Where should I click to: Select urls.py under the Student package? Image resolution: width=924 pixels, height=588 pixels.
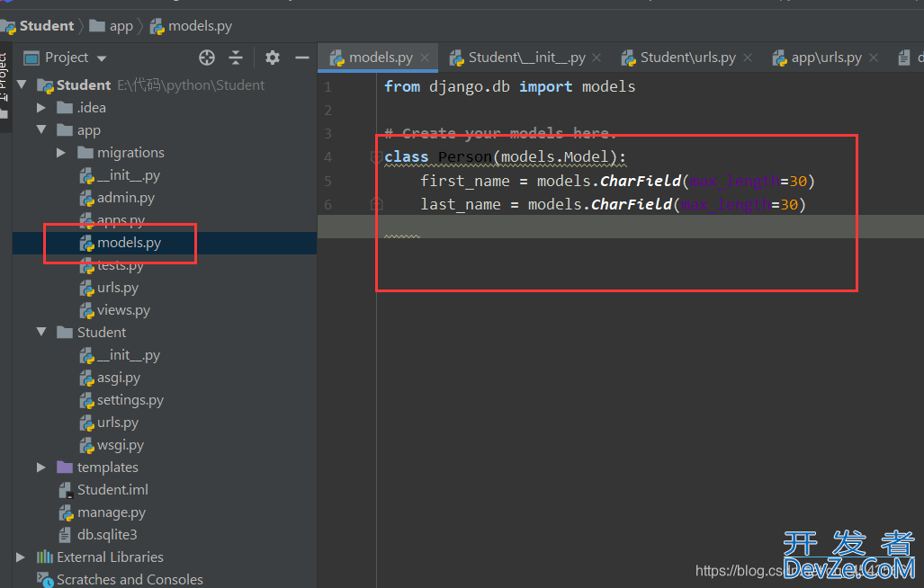click(118, 423)
